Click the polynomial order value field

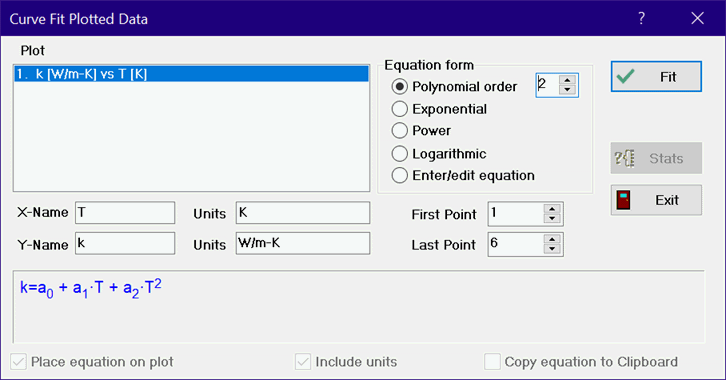coord(547,85)
